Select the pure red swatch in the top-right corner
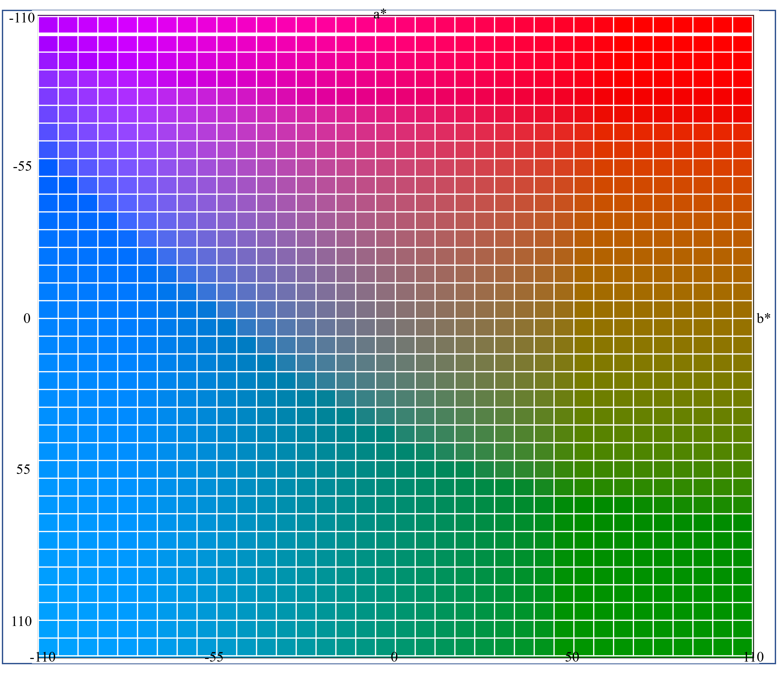The height and width of the screenshot is (674, 784). pyautogui.click(x=742, y=25)
